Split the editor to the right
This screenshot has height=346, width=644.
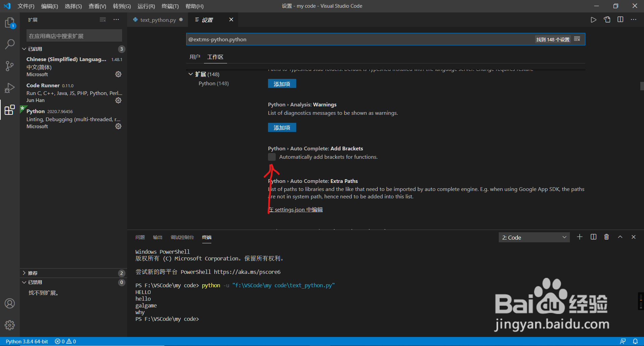point(621,20)
